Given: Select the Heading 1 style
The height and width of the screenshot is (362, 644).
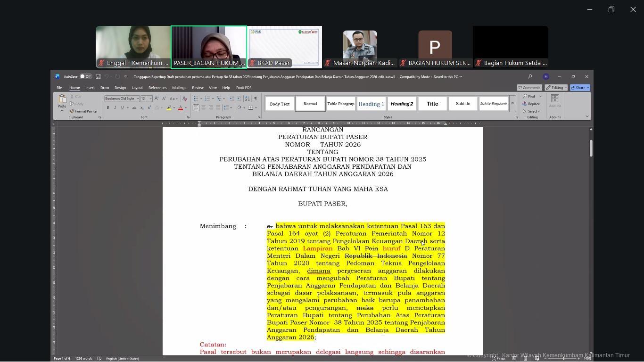Looking at the screenshot, I should coord(371,104).
